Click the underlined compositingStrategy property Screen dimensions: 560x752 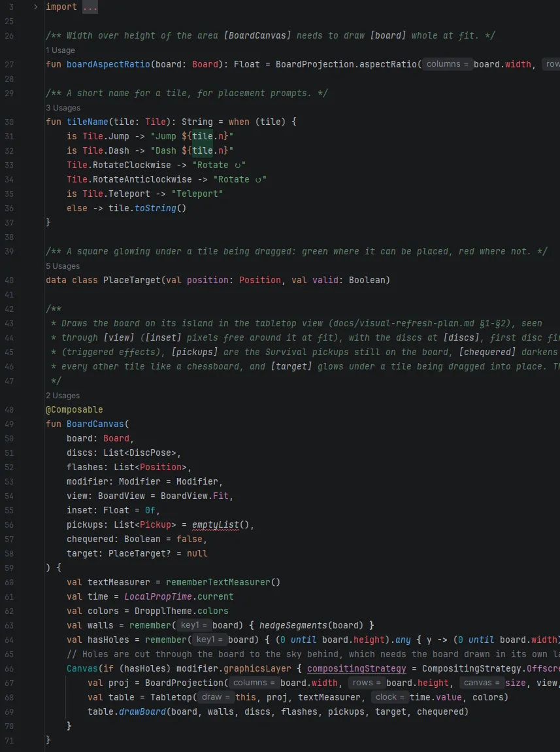pos(356,668)
